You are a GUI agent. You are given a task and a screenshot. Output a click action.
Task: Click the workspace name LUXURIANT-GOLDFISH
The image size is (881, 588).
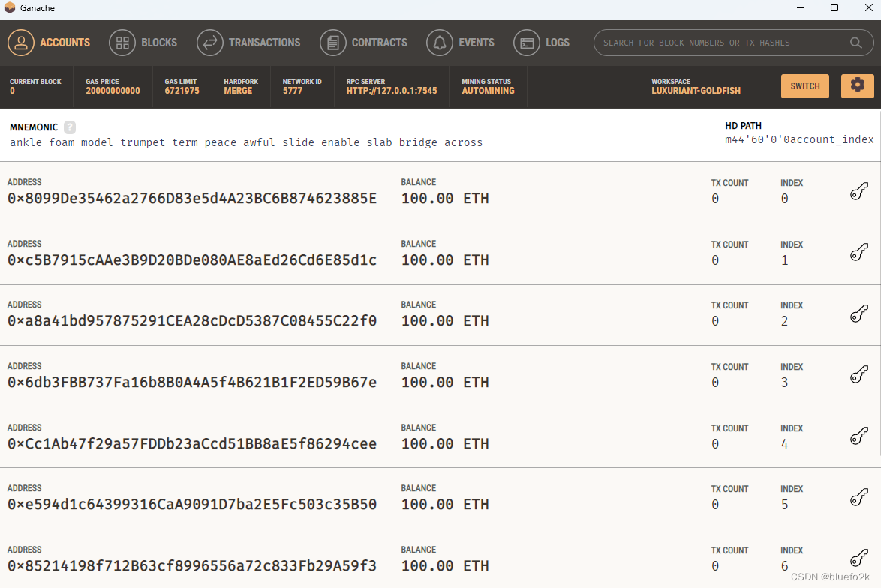[696, 91]
